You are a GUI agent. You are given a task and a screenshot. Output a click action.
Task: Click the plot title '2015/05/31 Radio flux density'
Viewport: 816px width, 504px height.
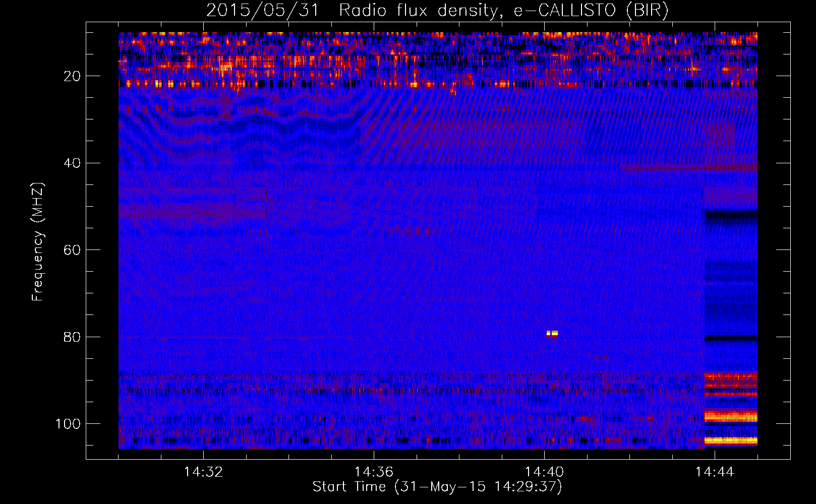point(352,10)
